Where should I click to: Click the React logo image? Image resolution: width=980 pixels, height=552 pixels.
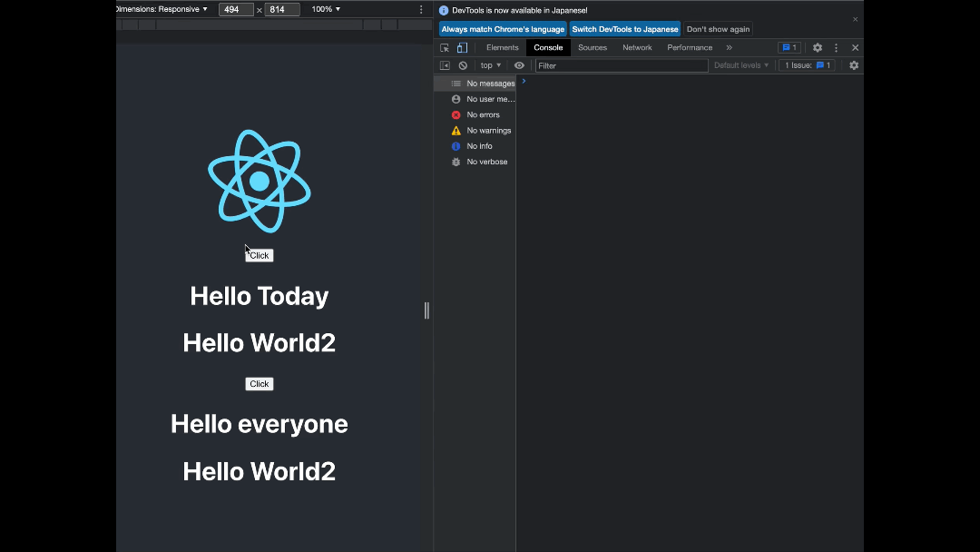point(260,182)
